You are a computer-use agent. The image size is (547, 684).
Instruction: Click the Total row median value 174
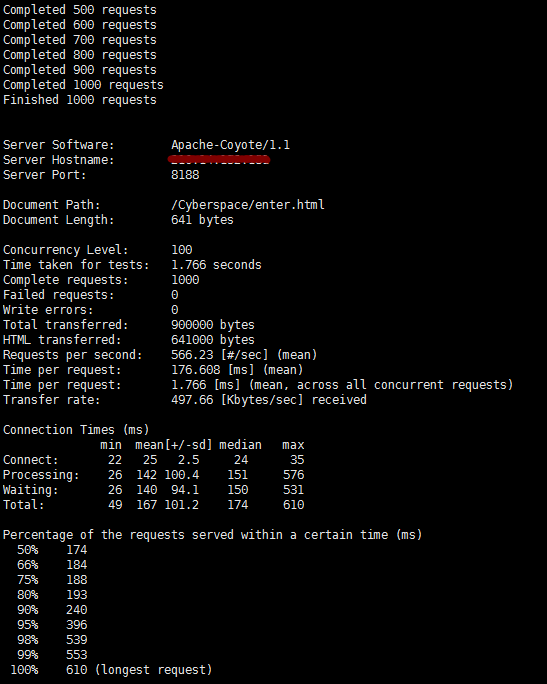[238, 505]
